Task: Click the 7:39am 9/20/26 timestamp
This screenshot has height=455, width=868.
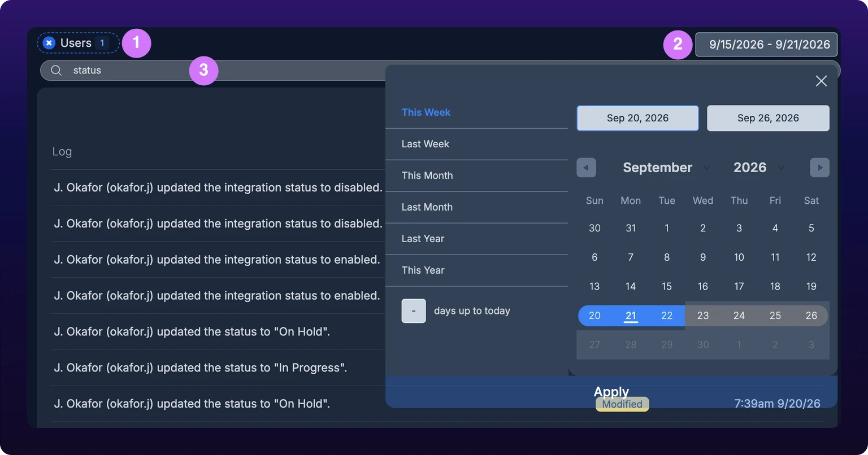Action: (x=777, y=404)
